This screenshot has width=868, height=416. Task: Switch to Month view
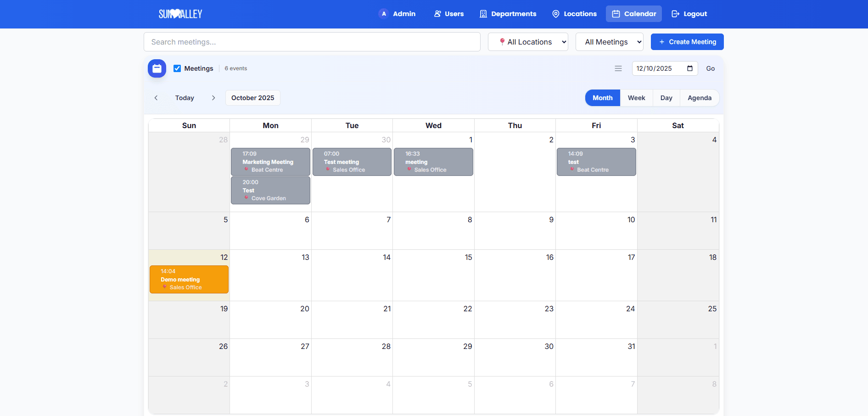coord(603,98)
